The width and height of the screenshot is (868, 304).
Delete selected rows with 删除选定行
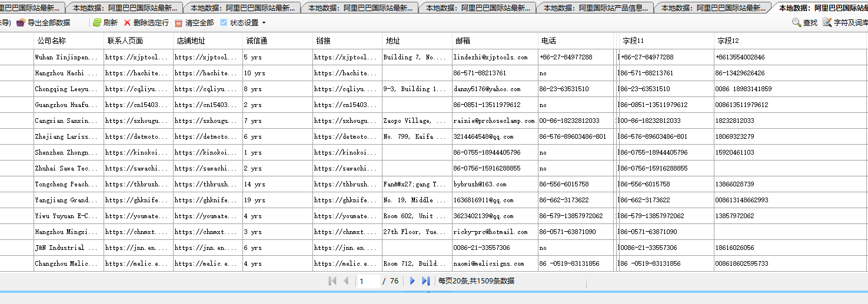coord(146,22)
